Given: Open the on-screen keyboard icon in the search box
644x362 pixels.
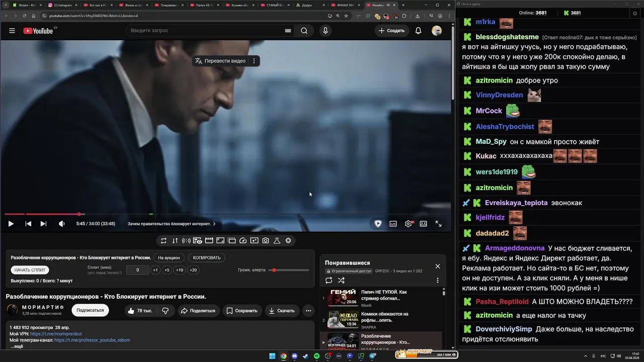Looking at the screenshot, I should [x=288, y=31].
